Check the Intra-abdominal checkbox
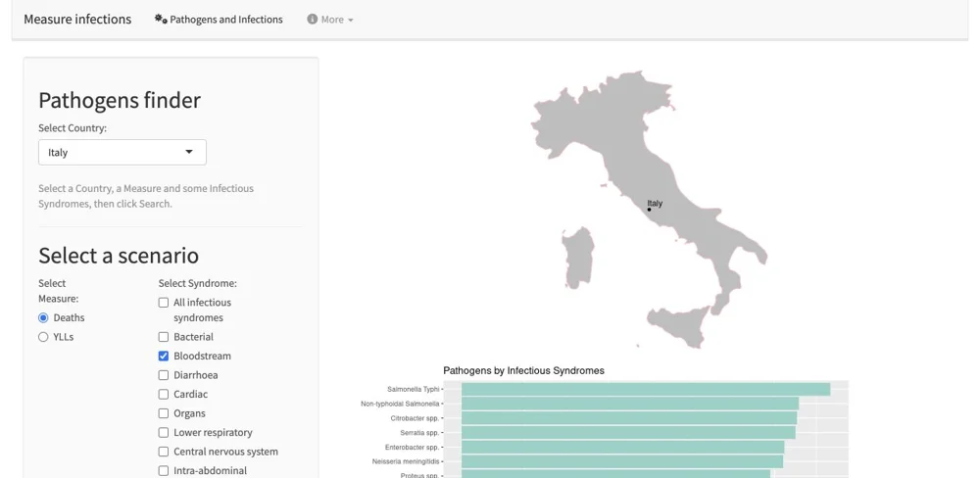The width and height of the screenshot is (980, 478). (163, 470)
